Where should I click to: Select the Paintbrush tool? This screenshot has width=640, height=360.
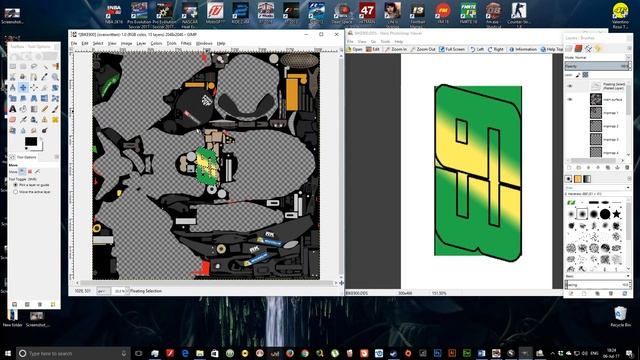[x=55, y=109]
